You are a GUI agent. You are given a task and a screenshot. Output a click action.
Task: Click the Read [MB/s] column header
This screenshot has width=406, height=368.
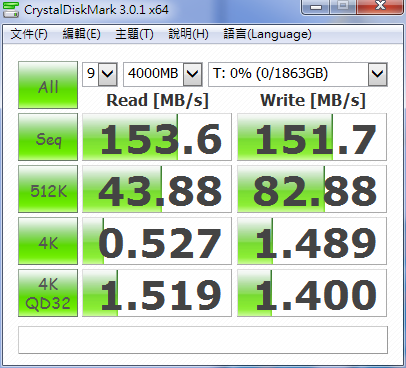pos(157,100)
